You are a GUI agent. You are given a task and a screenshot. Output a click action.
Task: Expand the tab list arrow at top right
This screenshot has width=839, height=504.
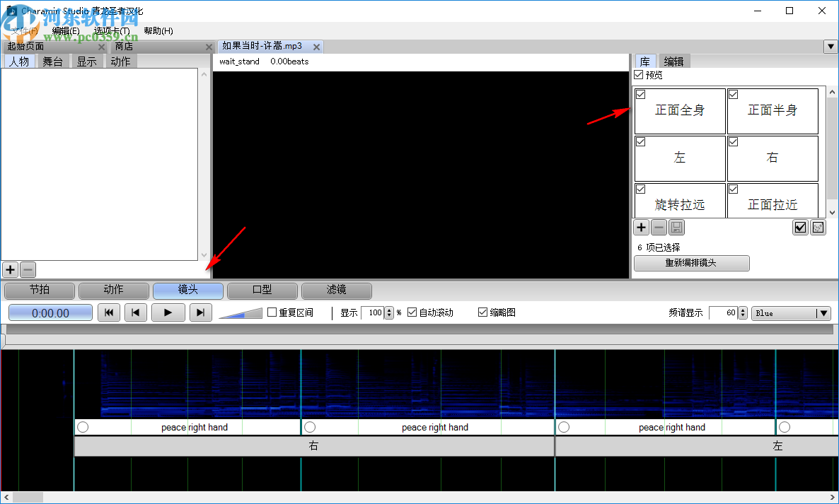pos(831,47)
